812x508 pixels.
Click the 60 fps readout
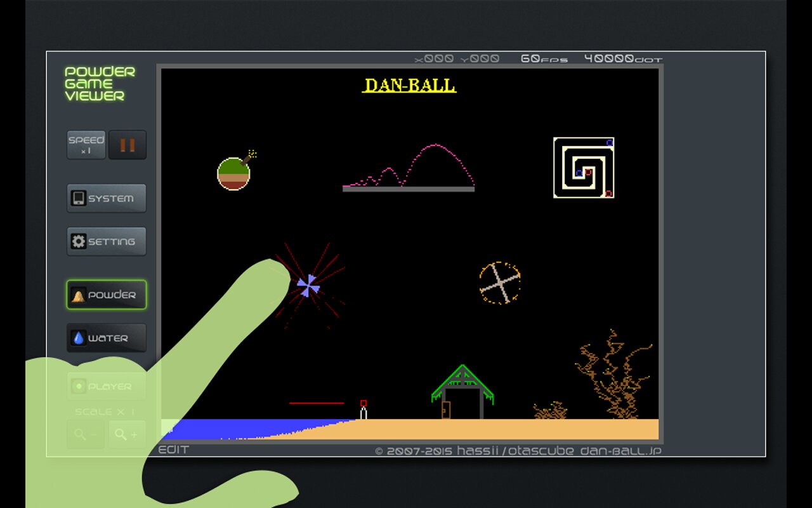coord(544,58)
